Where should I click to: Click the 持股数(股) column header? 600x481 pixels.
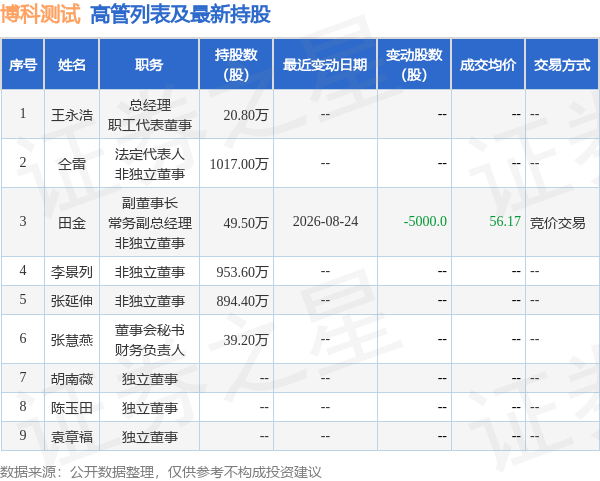236,65
